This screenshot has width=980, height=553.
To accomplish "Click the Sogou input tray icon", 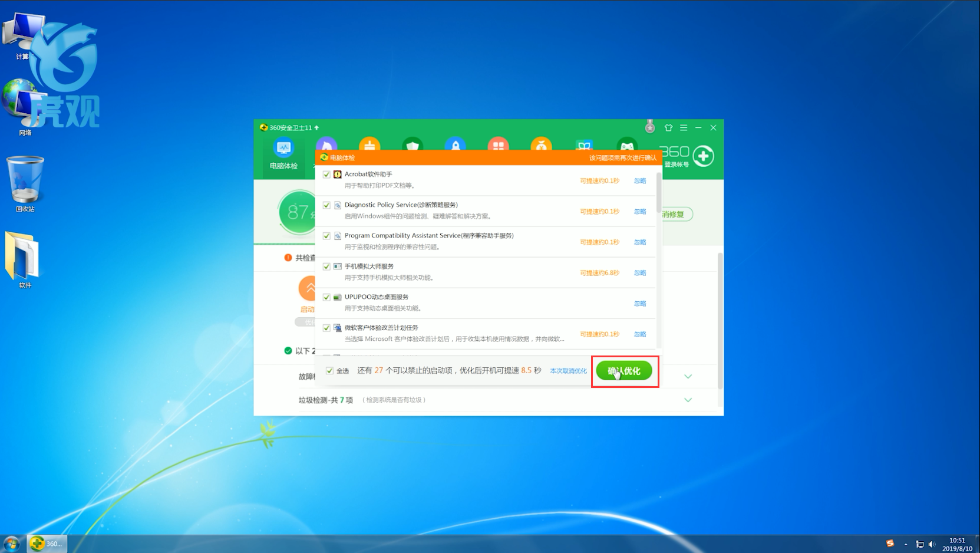I will click(x=890, y=544).
